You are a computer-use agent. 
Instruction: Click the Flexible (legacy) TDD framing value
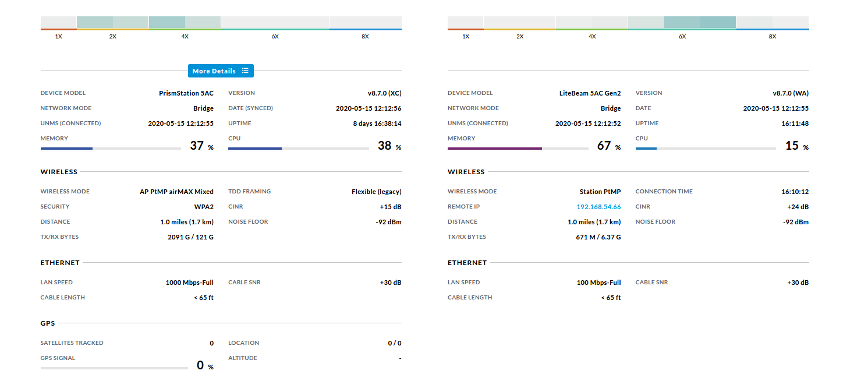(376, 192)
